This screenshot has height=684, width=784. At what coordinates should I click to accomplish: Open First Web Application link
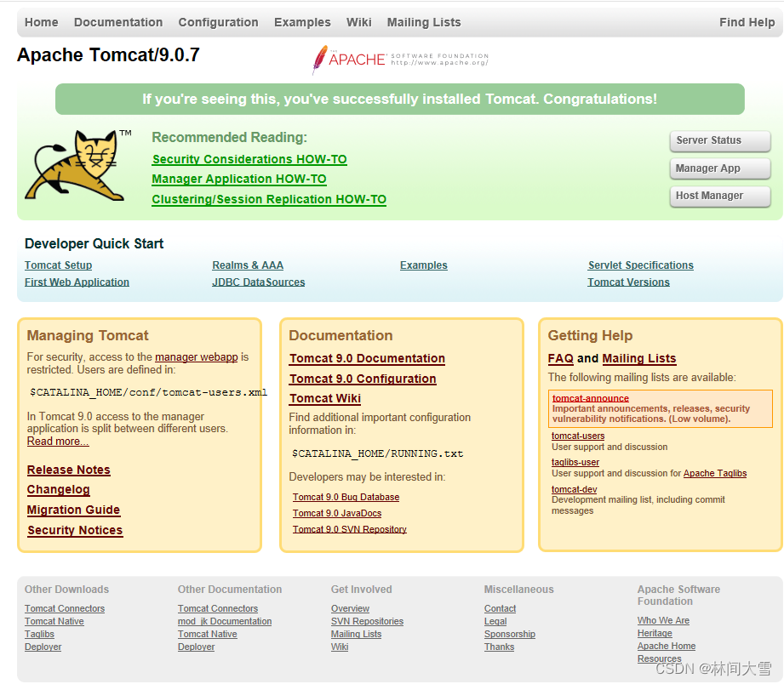coord(77,282)
